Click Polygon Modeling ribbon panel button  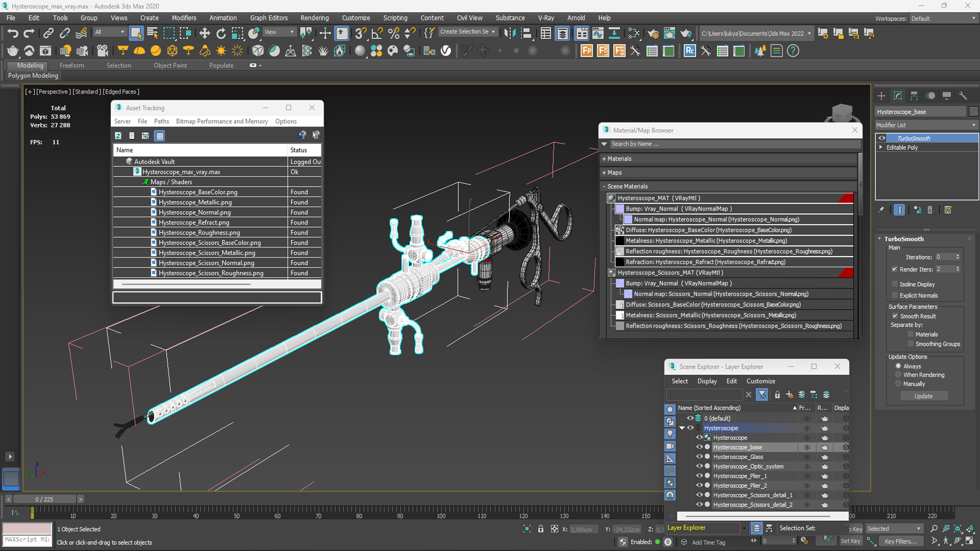(33, 76)
